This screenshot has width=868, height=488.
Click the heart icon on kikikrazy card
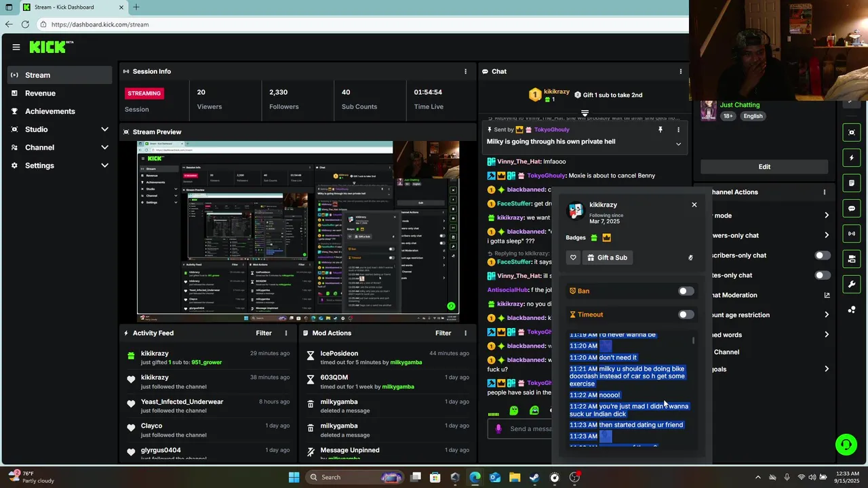pyautogui.click(x=573, y=258)
